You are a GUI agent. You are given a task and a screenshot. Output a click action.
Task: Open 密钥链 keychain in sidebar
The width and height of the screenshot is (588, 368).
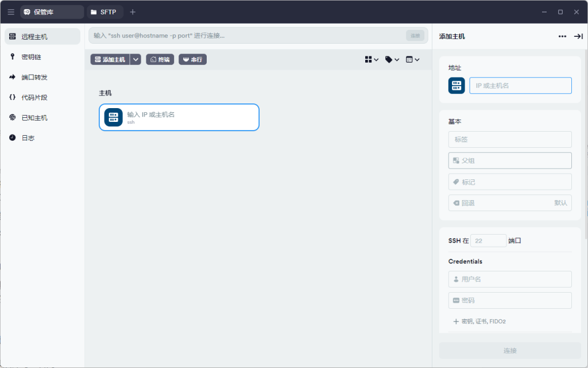[x=31, y=57]
